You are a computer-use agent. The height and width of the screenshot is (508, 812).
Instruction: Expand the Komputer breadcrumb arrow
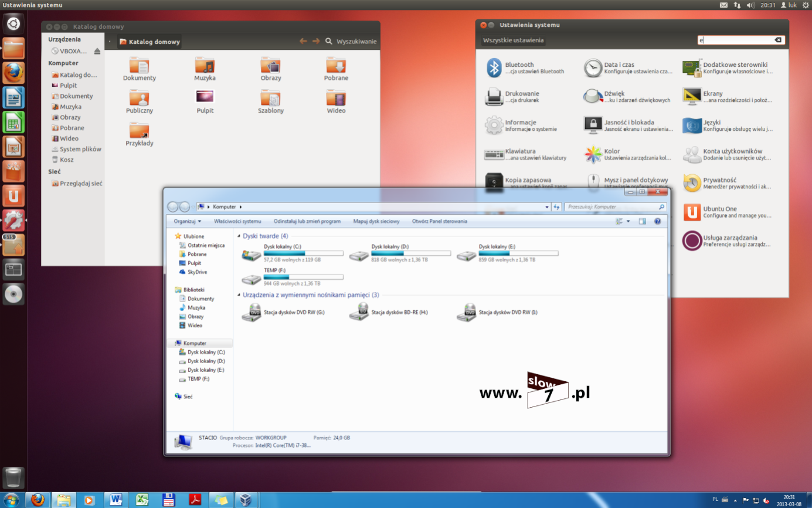click(x=240, y=206)
